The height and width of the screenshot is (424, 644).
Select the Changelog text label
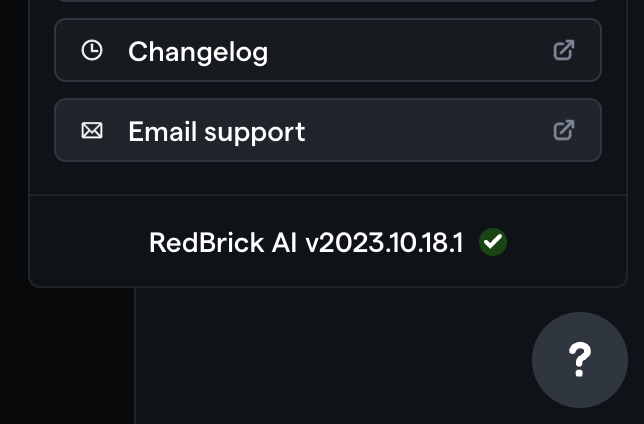(198, 52)
